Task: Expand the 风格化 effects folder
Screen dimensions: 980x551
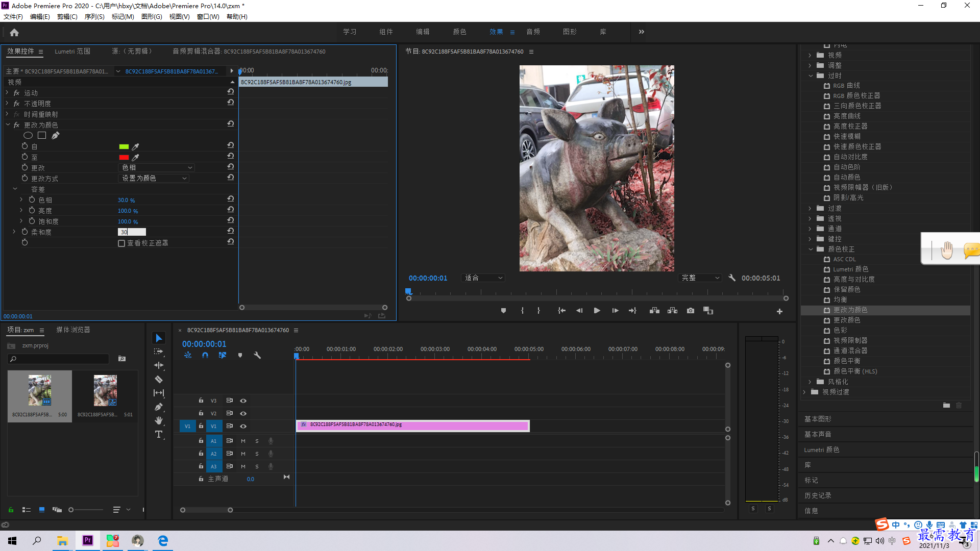Action: click(x=810, y=382)
